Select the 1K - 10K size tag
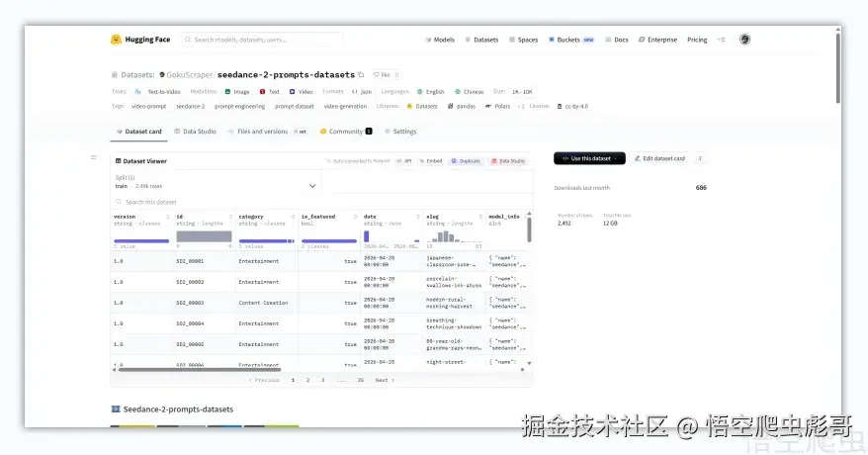Viewport: 868px width, 455px height. (522, 92)
